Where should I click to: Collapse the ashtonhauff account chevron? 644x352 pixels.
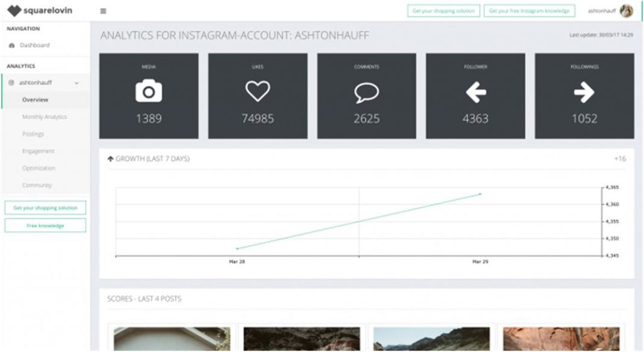click(x=76, y=83)
